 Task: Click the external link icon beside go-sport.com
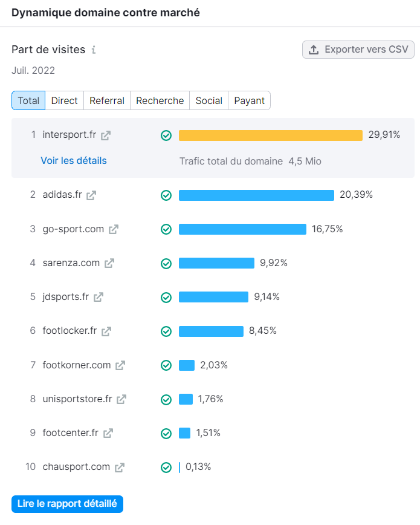[112, 229]
